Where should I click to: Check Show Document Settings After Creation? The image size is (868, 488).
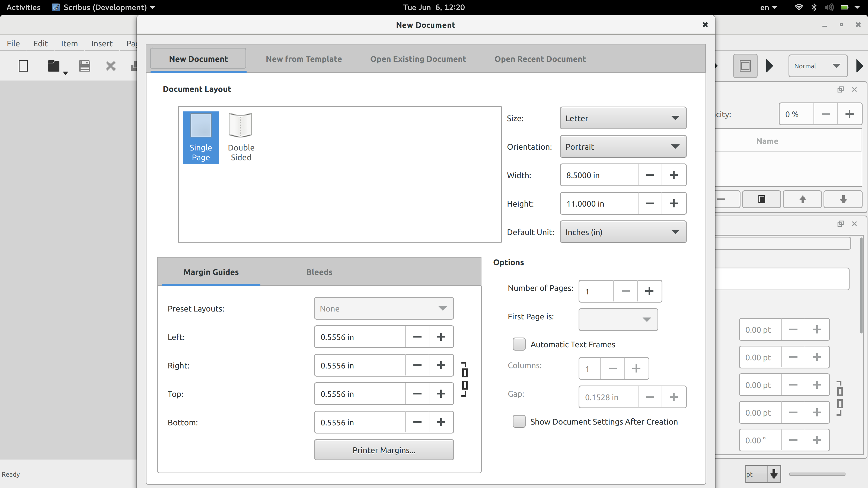[519, 421]
